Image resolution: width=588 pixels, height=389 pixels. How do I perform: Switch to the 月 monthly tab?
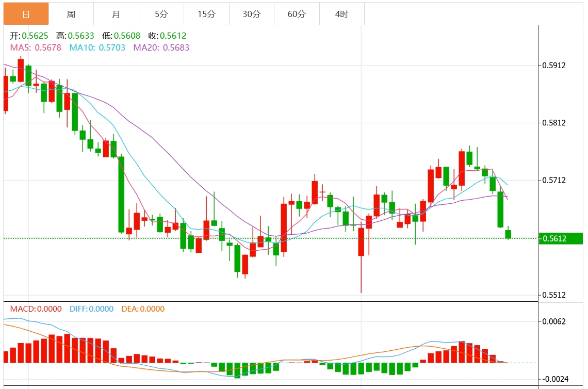point(116,14)
